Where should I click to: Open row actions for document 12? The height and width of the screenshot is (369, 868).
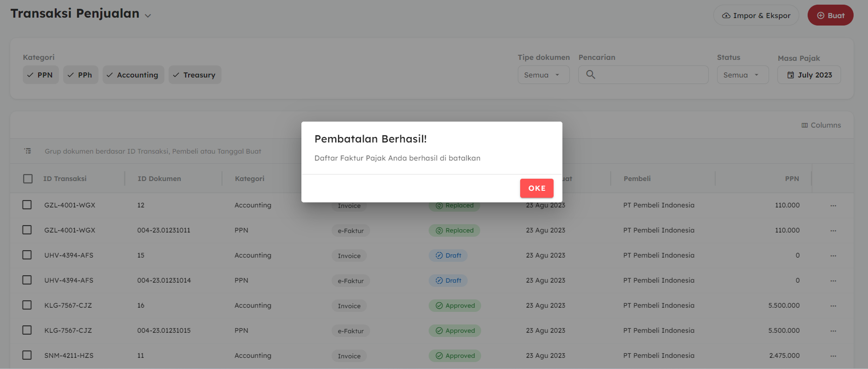pos(833,206)
